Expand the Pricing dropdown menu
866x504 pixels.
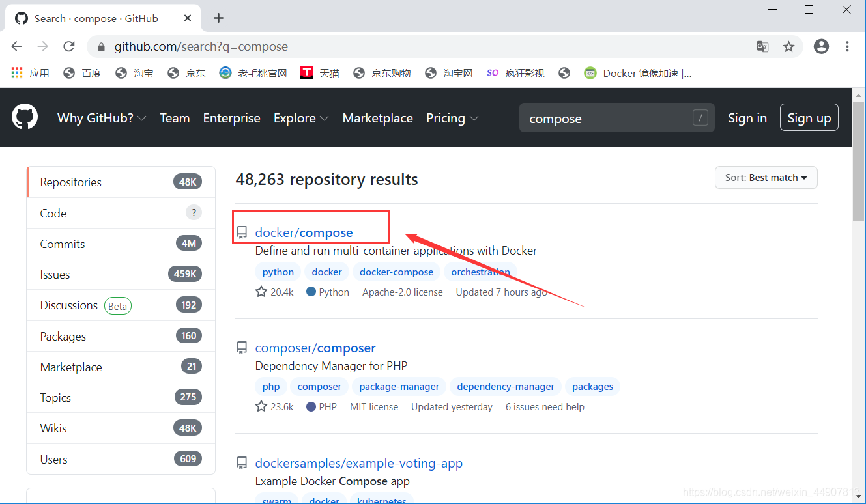tap(452, 118)
